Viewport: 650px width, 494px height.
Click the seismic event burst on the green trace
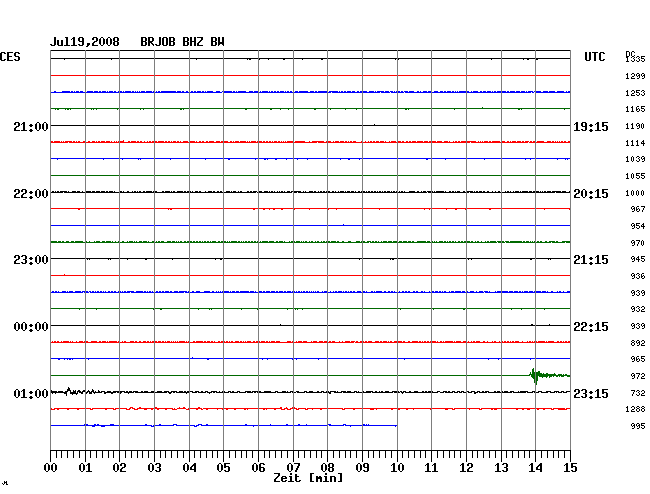[549, 376]
